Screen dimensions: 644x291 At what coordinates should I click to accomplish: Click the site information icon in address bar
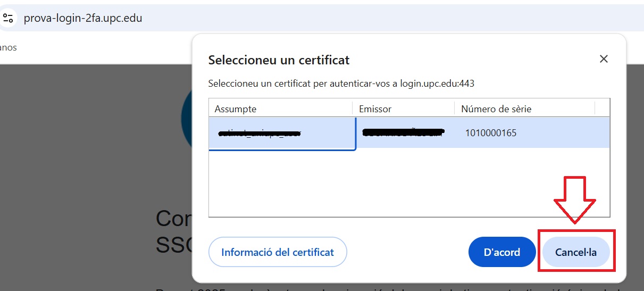pyautogui.click(x=8, y=18)
